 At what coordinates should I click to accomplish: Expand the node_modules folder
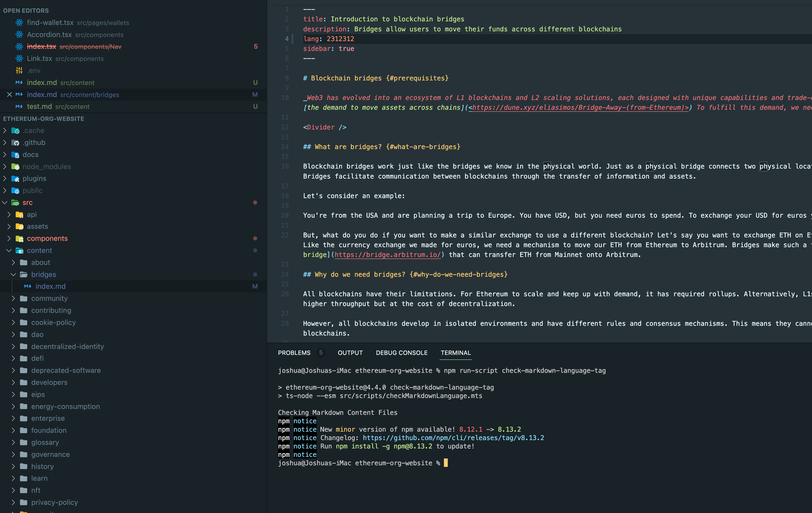(x=5, y=166)
